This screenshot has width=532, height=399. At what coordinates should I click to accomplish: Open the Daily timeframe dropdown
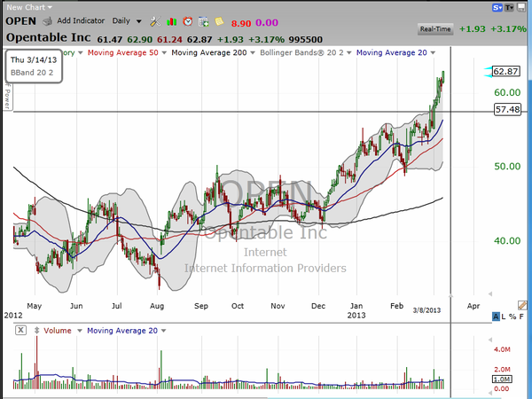[127, 21]
